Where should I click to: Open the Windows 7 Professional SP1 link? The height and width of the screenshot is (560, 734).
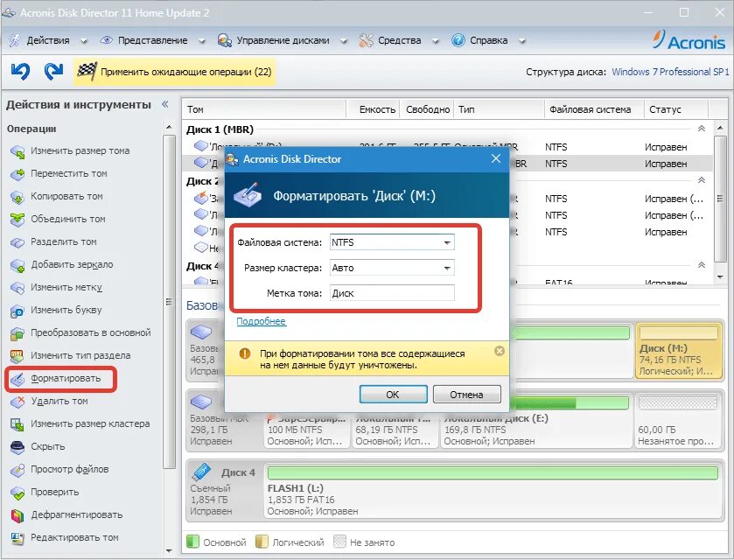[x=670, y=72]
